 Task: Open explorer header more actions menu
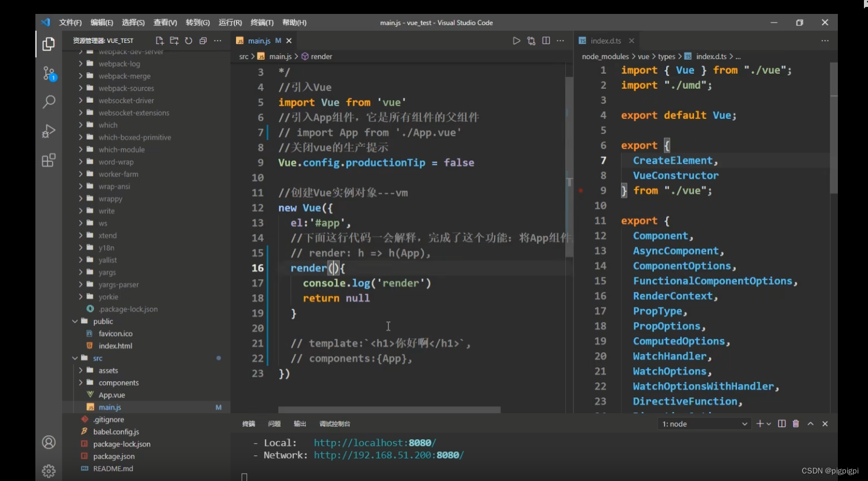(x=217, y=41)
